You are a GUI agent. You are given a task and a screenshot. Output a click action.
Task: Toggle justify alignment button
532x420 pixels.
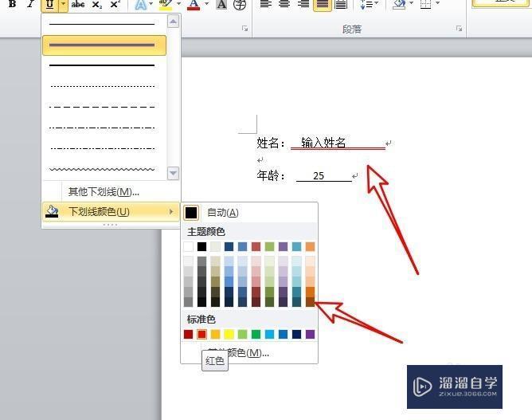click(322, 5)
